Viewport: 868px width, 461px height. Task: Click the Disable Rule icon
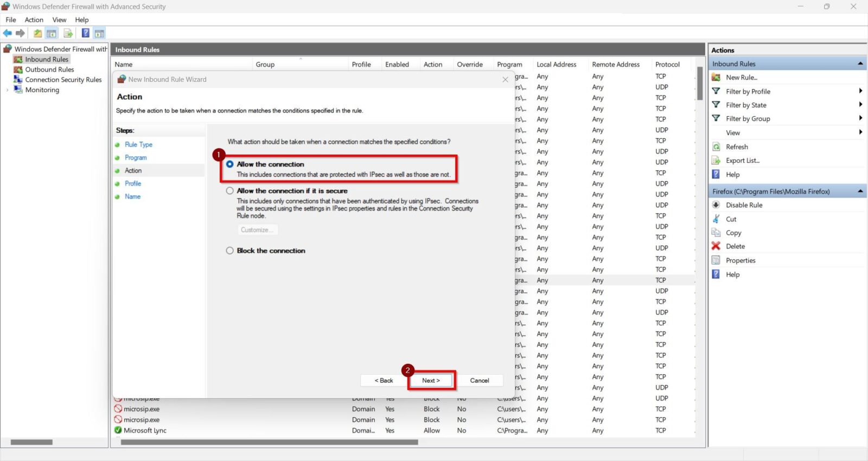click(x=716, y=205)
